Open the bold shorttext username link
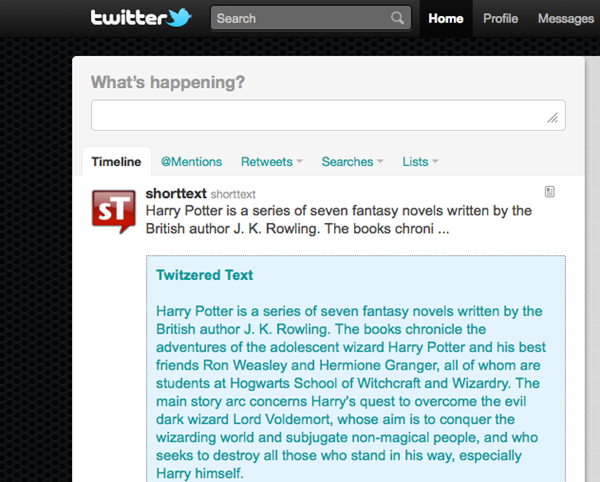This screenshot has width=600, height=482. coord(175,192)
